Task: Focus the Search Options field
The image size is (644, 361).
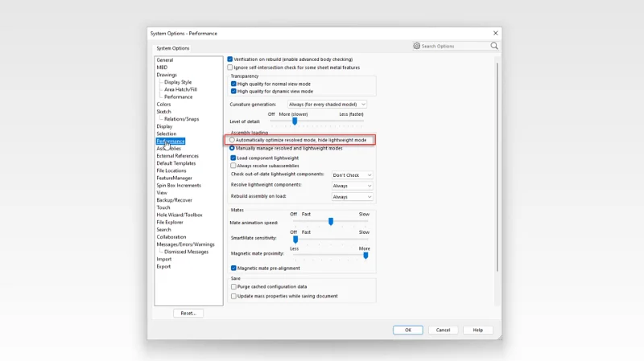Action: click(x=455, y=46)
